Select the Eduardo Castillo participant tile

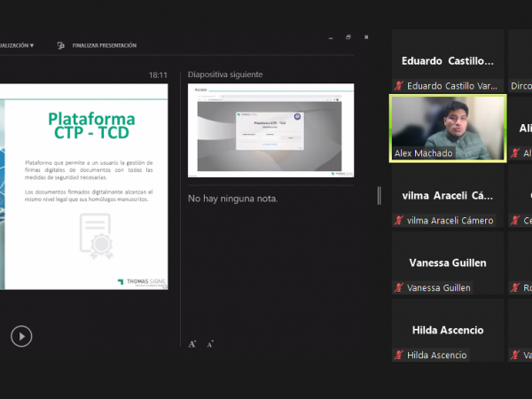tap(448, 60)
